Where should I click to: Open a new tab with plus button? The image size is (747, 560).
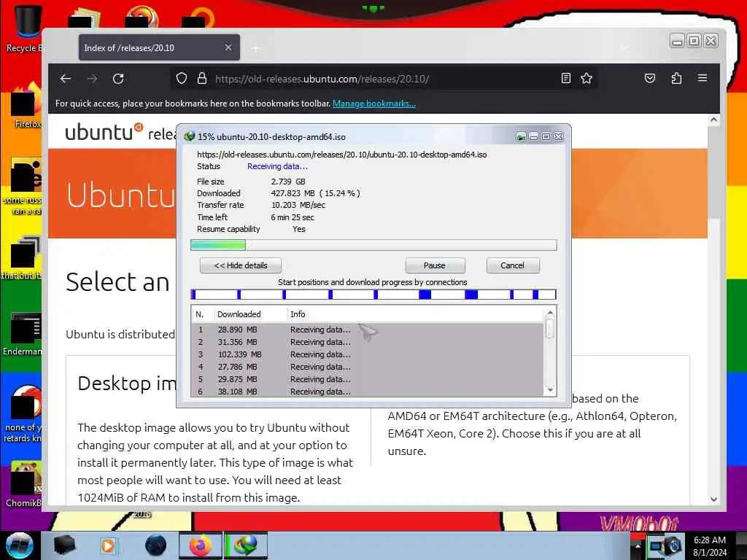(x=256, y=48)
